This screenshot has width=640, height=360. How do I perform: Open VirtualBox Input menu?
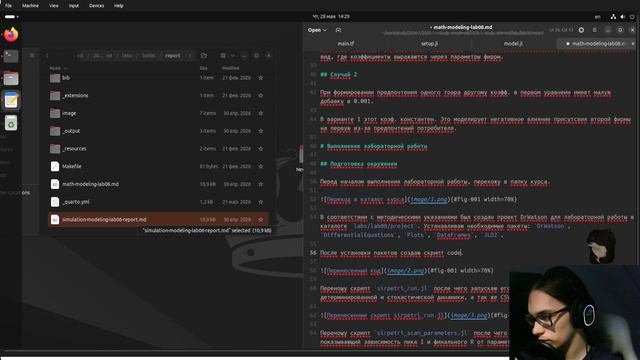(74, 6)
